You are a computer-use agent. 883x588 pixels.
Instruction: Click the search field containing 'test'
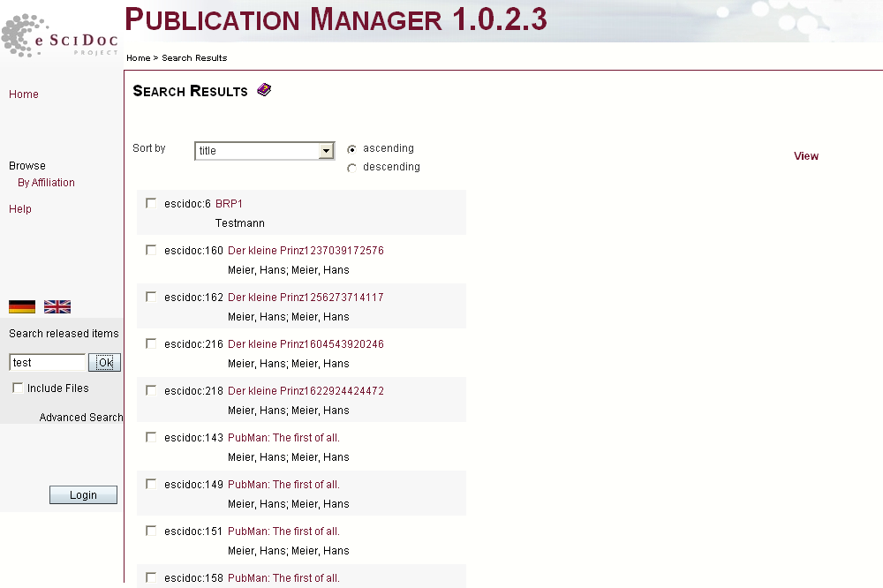(x=47, y=363)
